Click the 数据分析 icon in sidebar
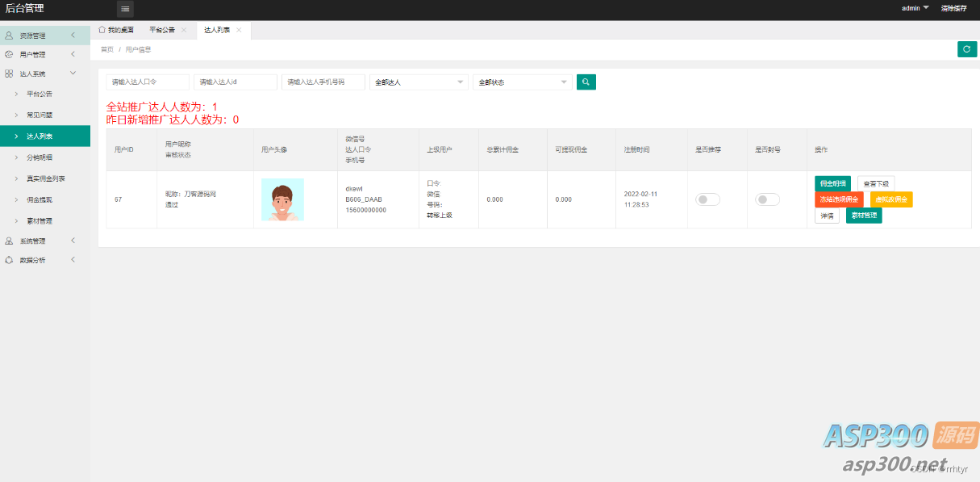The width and height of the screenshot is (980, 482). coord(9,260)
